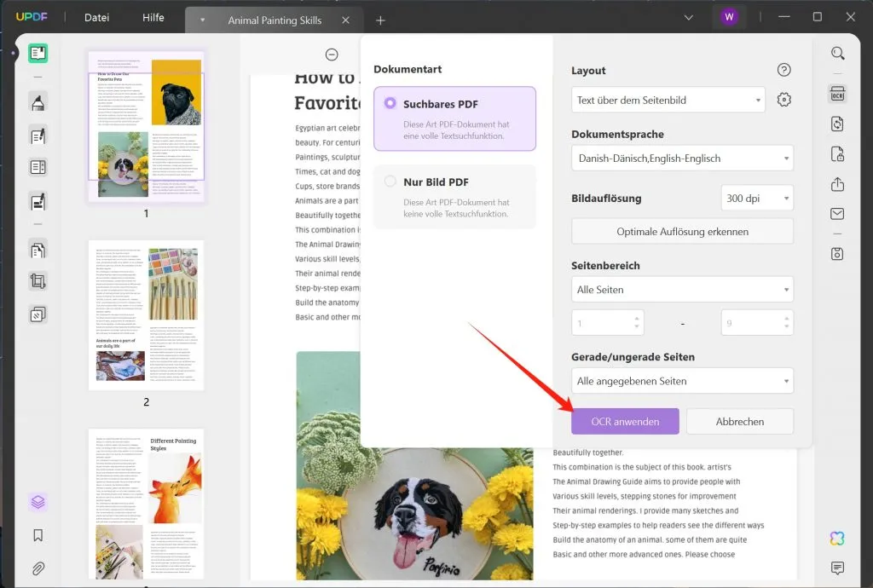The image size is (873, 588).
Task: Add a new tab with plus
Action: pos(380,20)
